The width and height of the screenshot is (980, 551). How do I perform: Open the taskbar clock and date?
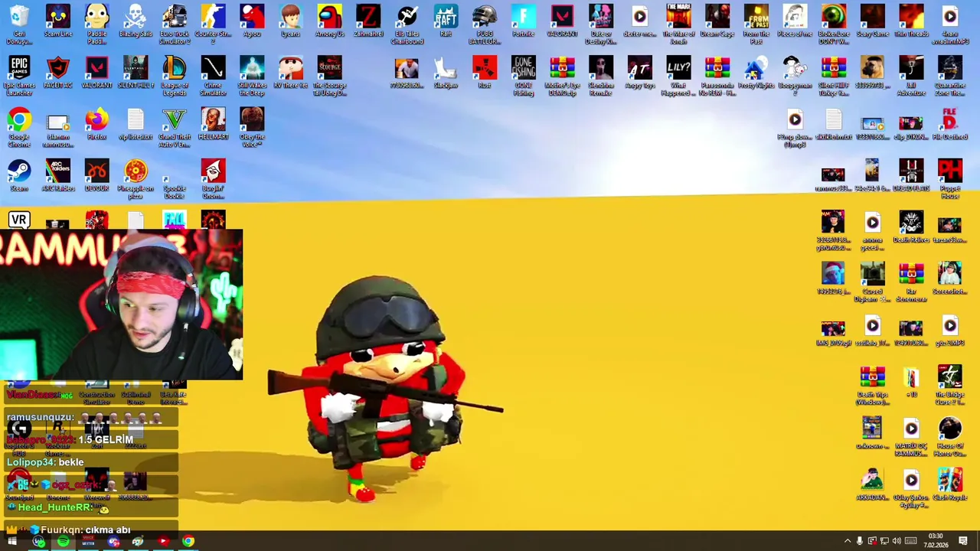click(936, 541)
